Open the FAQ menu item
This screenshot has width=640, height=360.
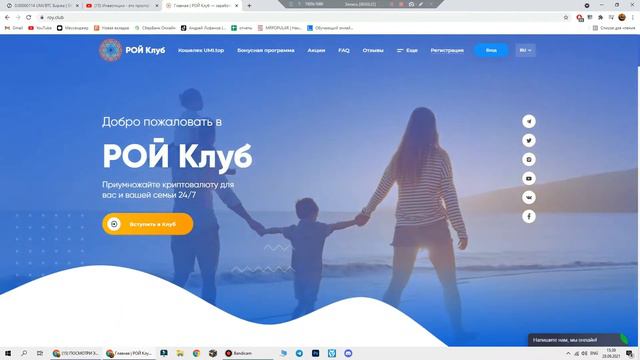click(344, 50)
